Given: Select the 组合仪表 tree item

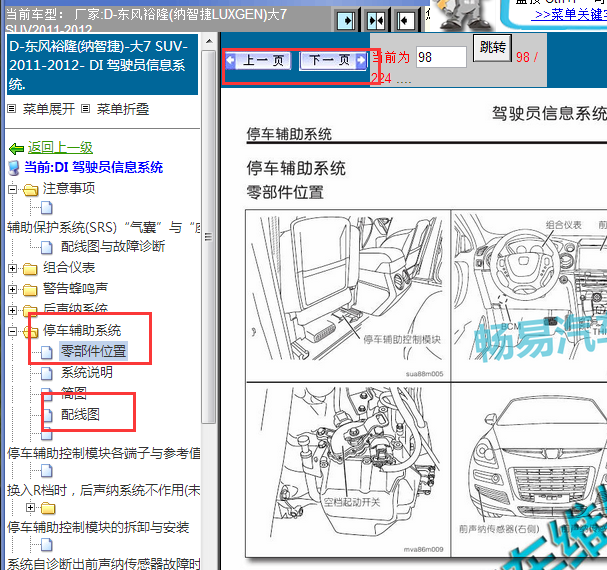Looking at the screenshot, I should tap(69, 268).
